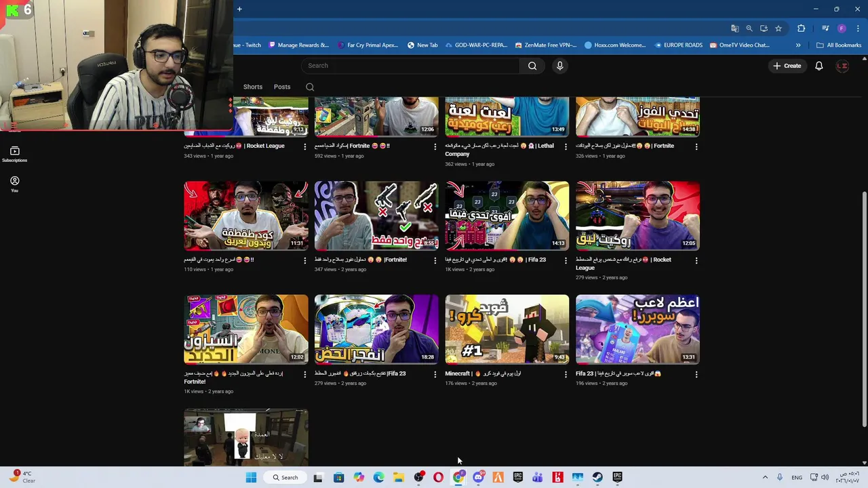Viewport: 868px width, 488px height.
Task: Open the Manage Rewards bookmark
Action: (x=299, y=45)
